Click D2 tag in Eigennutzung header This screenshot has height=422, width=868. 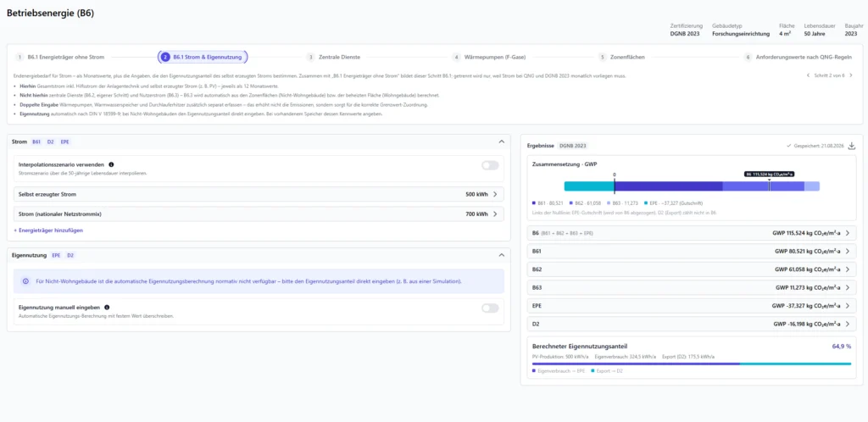point(70,256)
